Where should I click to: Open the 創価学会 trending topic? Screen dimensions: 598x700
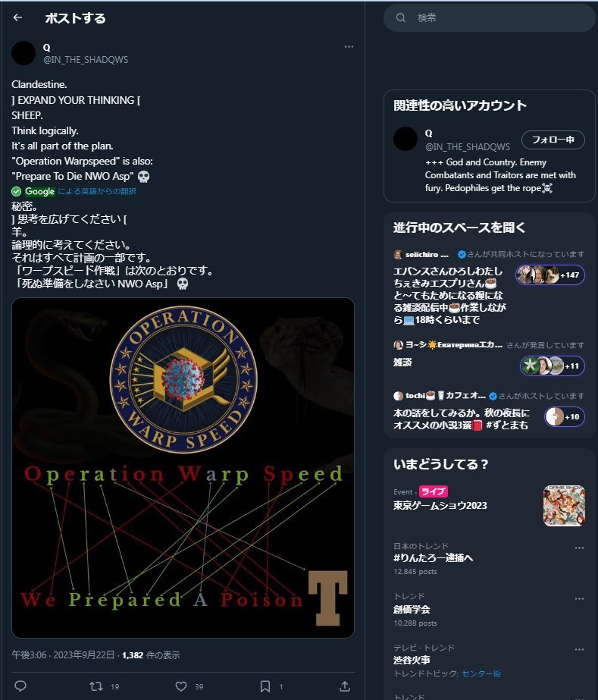pos(489,610)
